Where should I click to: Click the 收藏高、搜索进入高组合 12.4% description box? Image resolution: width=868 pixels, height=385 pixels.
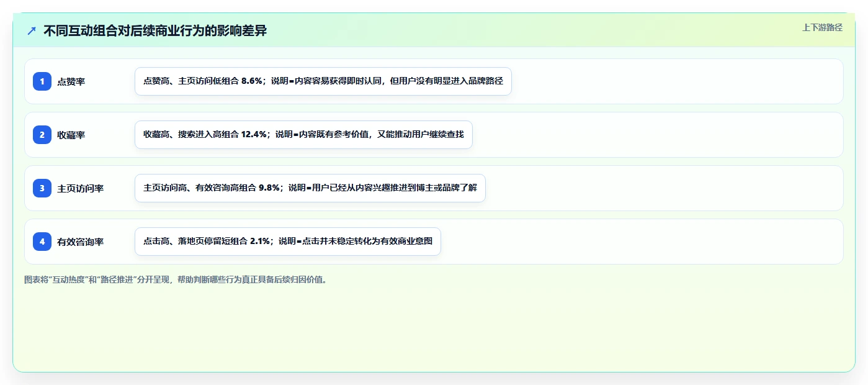point(303,135)
